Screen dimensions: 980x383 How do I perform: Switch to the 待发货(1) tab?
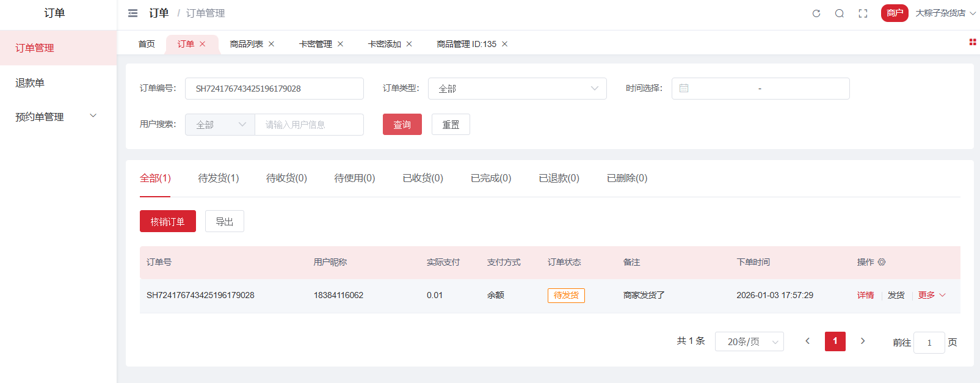tap(219, 178)
